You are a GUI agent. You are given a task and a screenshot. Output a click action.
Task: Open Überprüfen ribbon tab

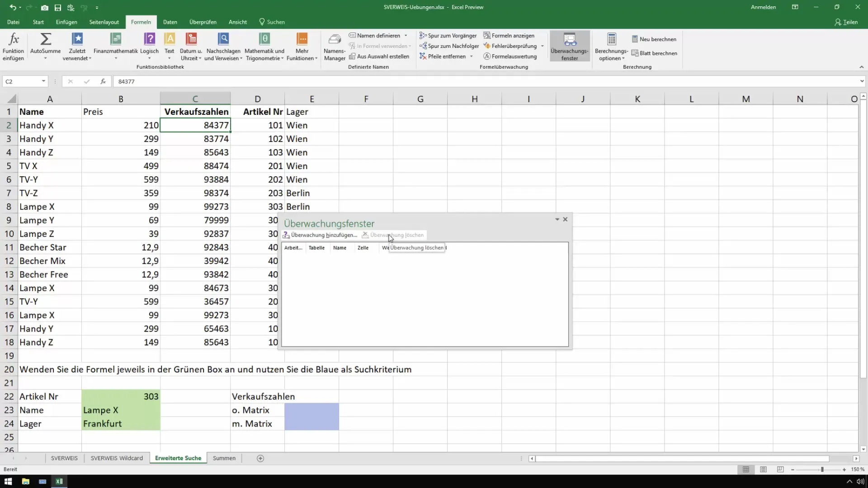pyautogui.click(x=202, y=22)
